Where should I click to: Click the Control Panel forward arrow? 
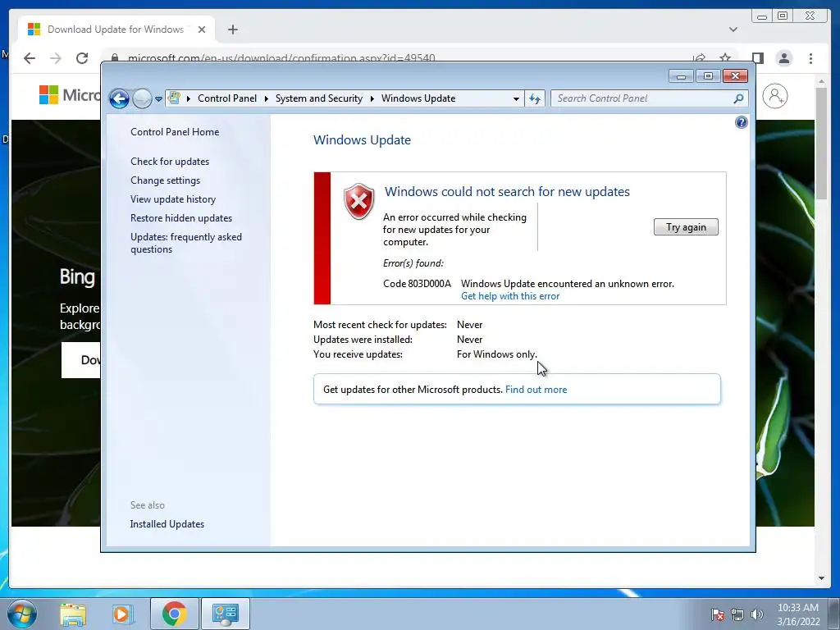(142, 98)
